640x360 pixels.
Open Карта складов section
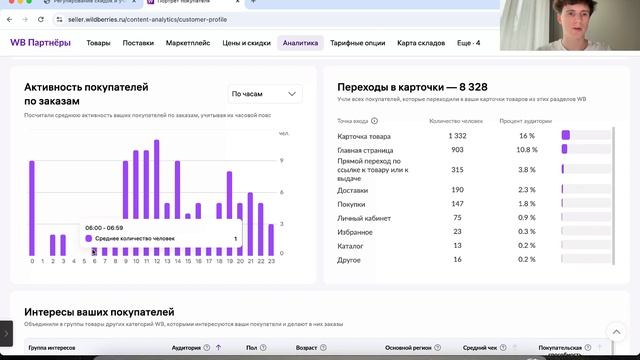[421, 43]
